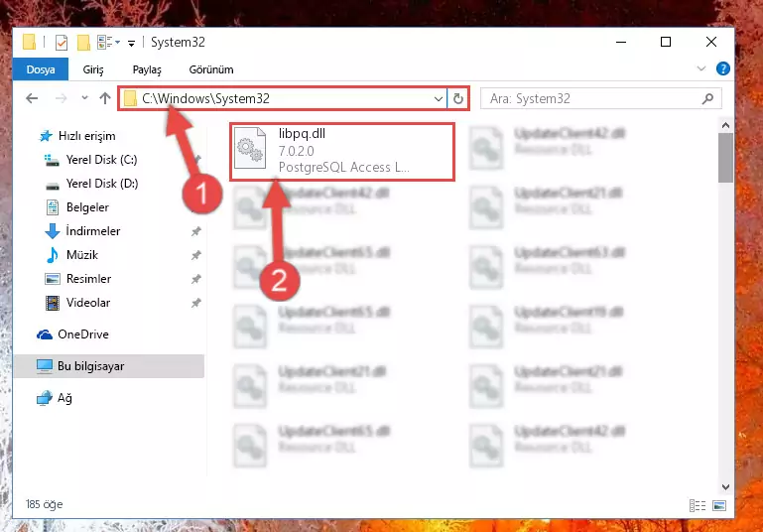Select Hızlı erişim in navigation pane

tap(86, 136)
